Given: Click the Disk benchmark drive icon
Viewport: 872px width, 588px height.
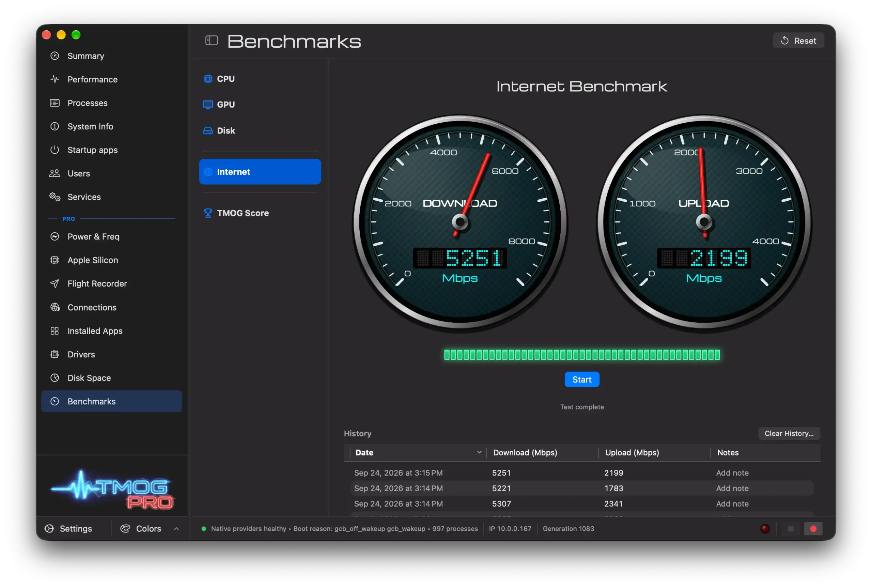Looking at the screenshot, I should (208, 130).
